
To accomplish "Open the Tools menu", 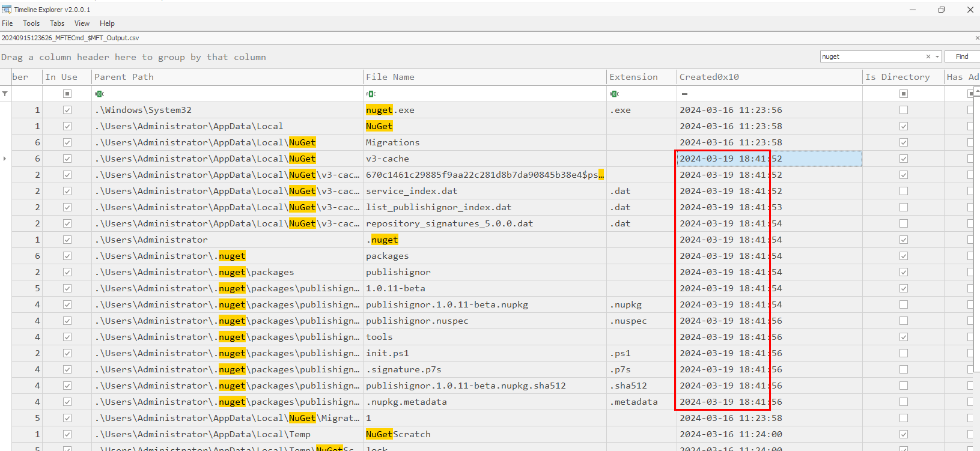I will (31, 23).
